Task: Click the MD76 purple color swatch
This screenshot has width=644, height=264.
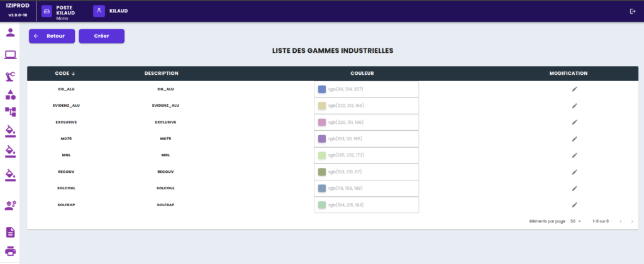Action: point(322,139)
